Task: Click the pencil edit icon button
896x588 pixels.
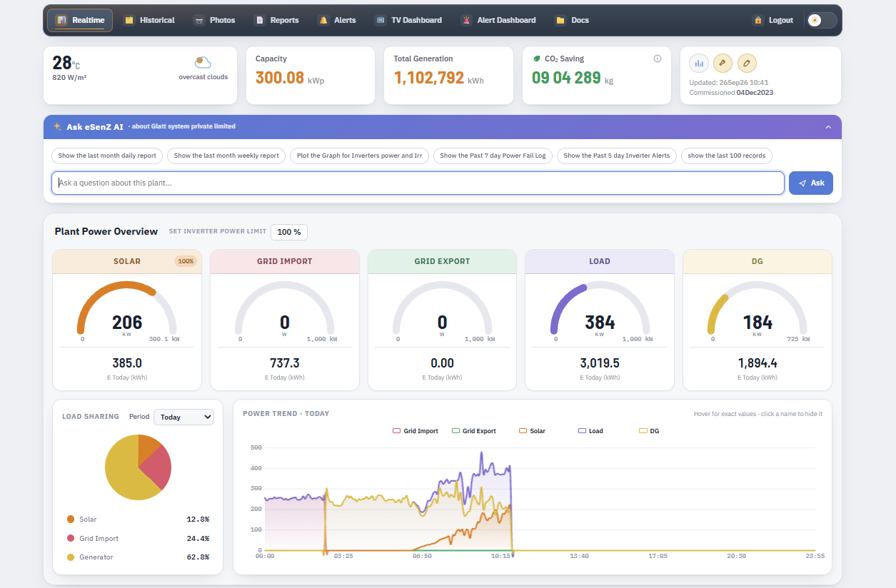Action: tap(747, 63)
